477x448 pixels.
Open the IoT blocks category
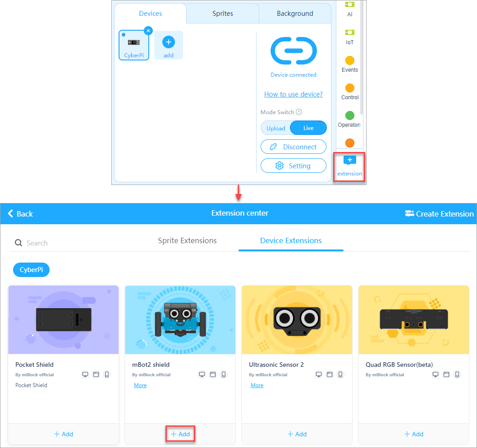349,32
